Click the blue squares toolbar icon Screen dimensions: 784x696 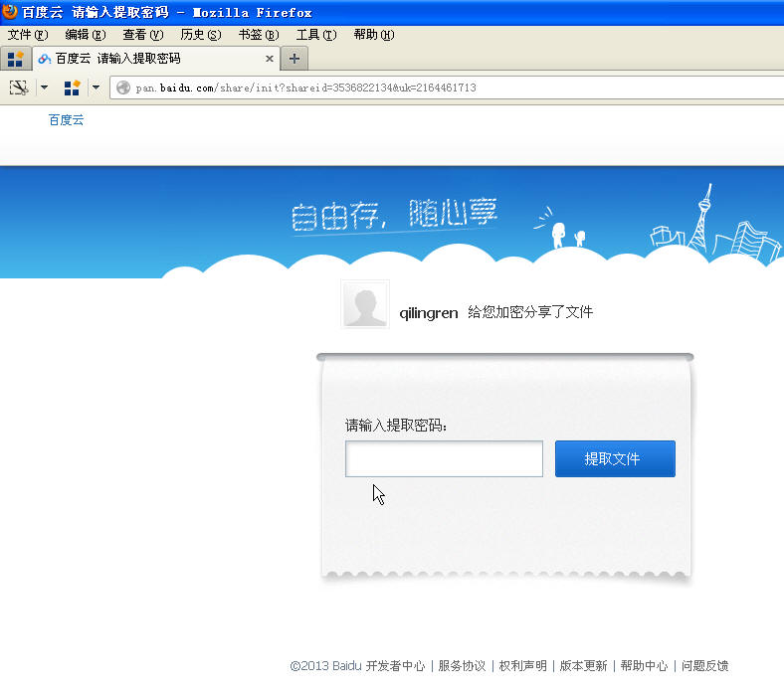[x=72, y=87]
